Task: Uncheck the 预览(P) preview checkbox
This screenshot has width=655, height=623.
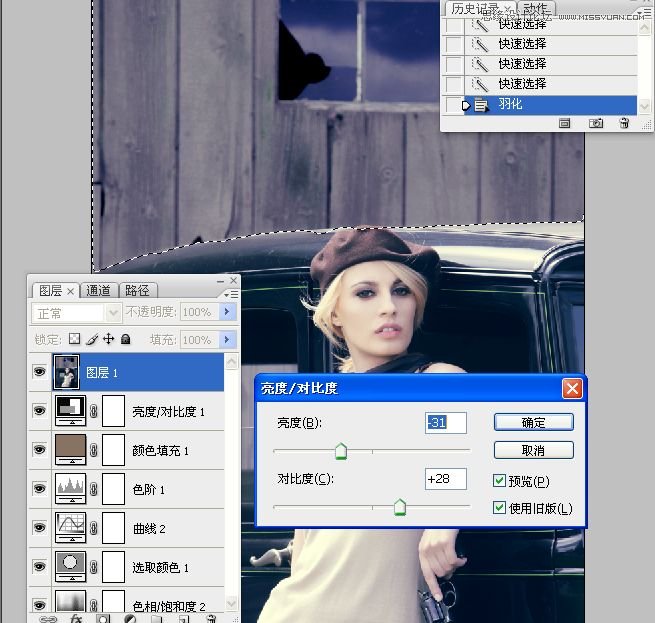Action: (500, 481)
